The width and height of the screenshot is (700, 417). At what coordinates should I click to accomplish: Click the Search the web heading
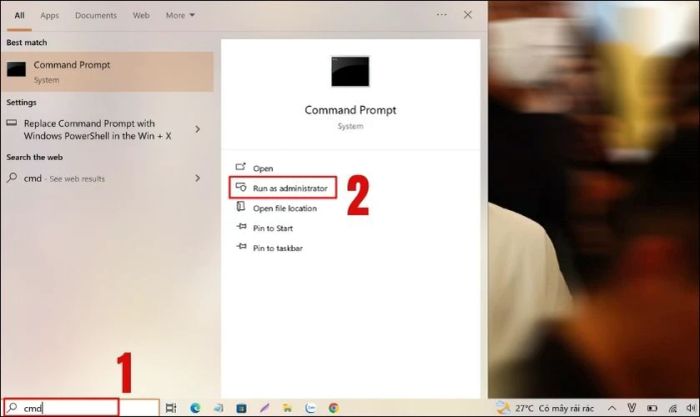point(34,157)
